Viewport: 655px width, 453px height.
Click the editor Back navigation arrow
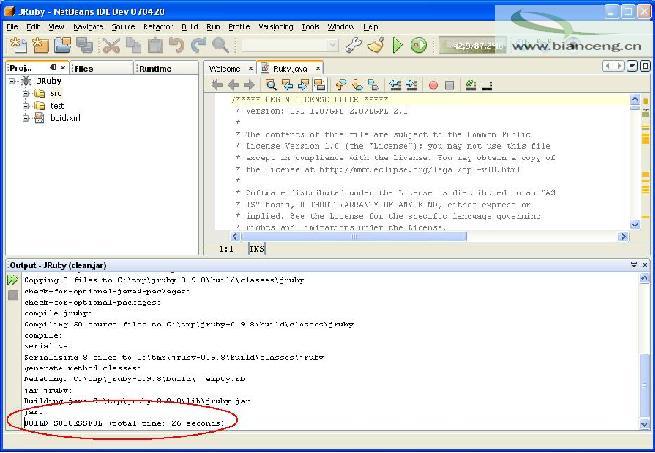(x=233, y=85)
